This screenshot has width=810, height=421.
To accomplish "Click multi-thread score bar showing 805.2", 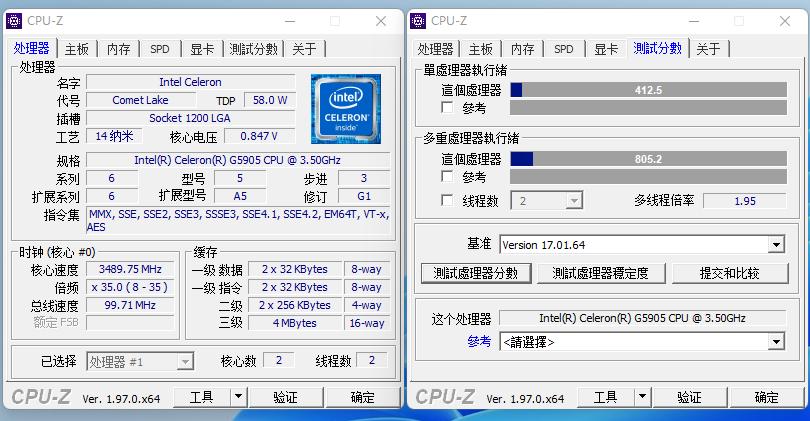I will (x=648, y=159).
